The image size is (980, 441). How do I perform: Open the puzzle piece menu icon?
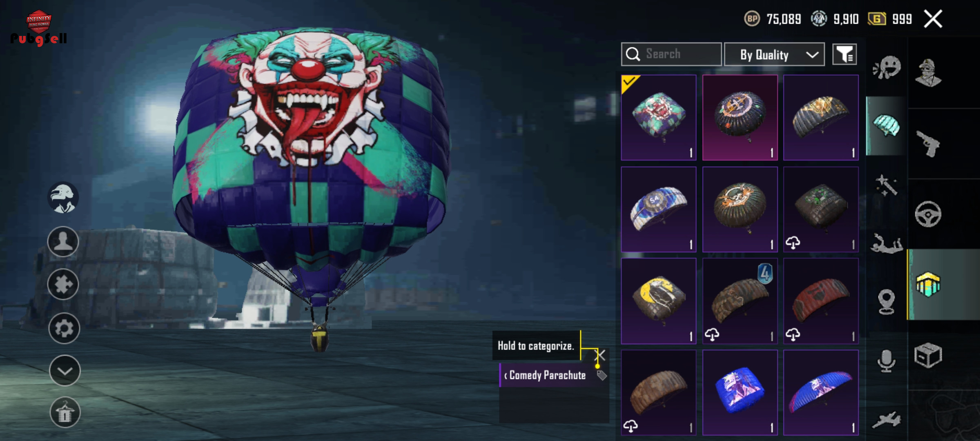(63, 285)
